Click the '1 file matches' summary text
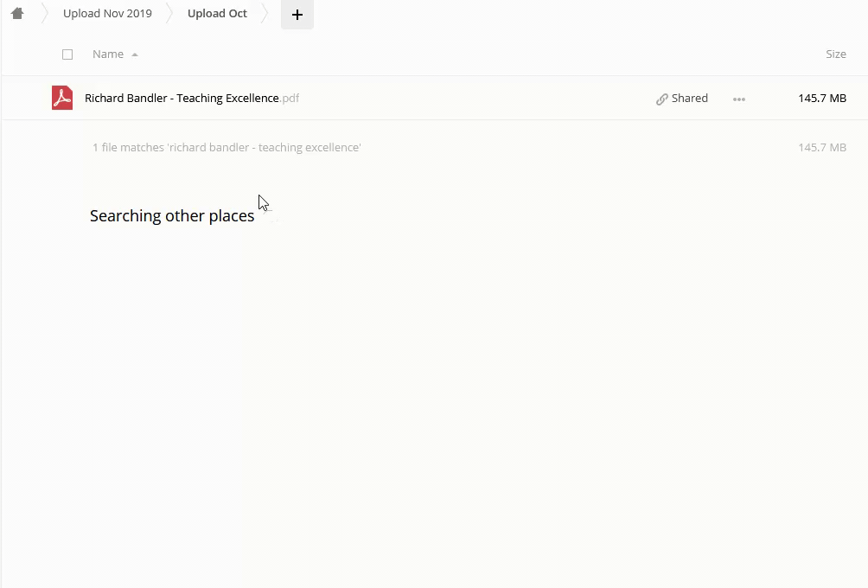This screenshot has height=588, width=868. tap(227, 148)
